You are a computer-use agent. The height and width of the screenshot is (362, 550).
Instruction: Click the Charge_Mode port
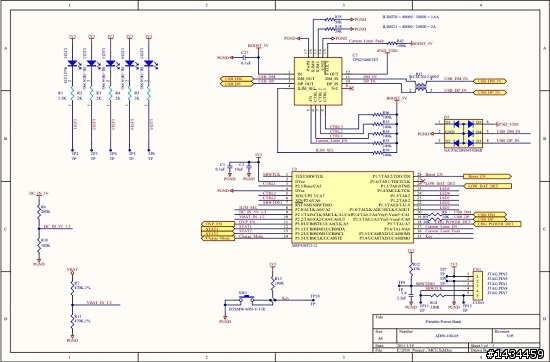[218, 238]
